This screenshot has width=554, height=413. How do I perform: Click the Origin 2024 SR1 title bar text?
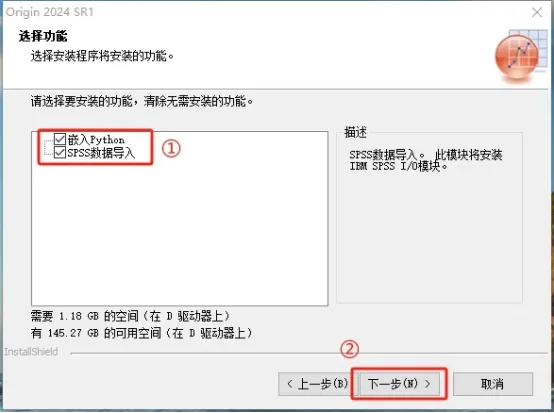tap(50, 12)
